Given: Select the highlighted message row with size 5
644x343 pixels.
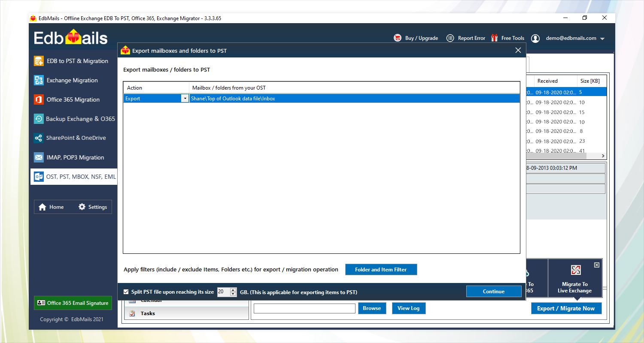Looking at the screenshot, I should [566, 92].
